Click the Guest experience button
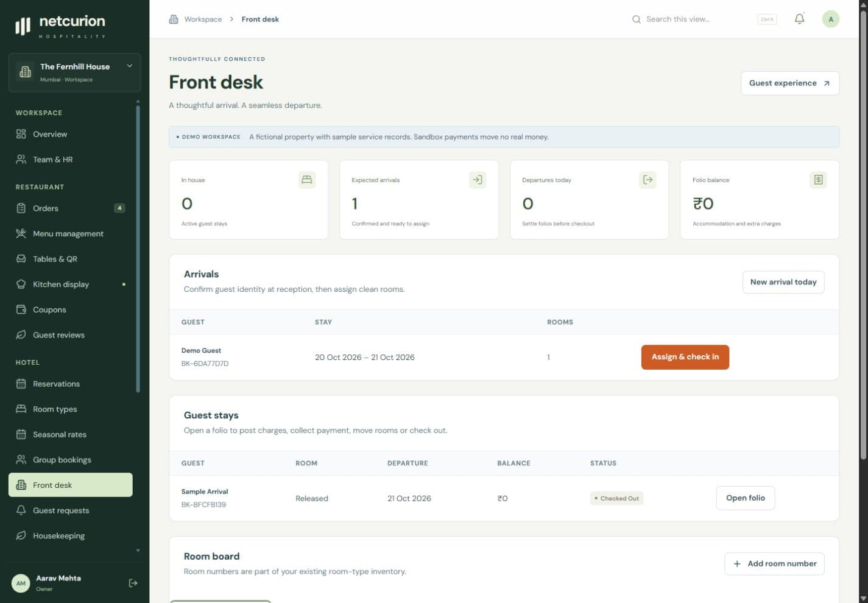 789,83
